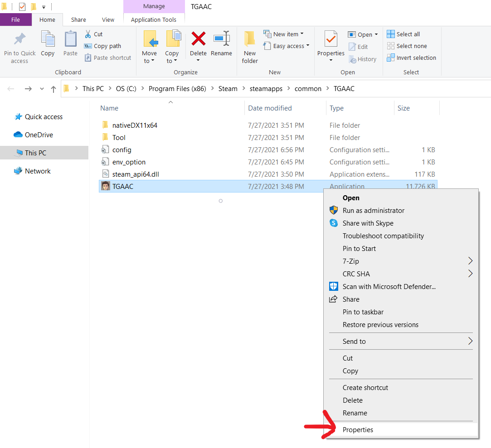Choose Select none in the ribbon
This screenshot has height=448, width=491.
click(407, 46)
